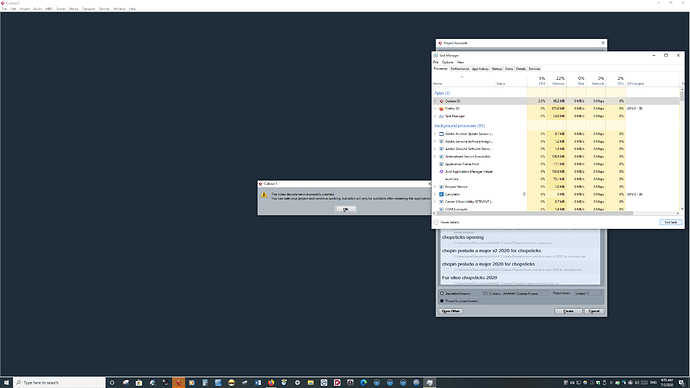Sort processes by the CPU column header
690x388 pixels.
click(x=537, y=81)
